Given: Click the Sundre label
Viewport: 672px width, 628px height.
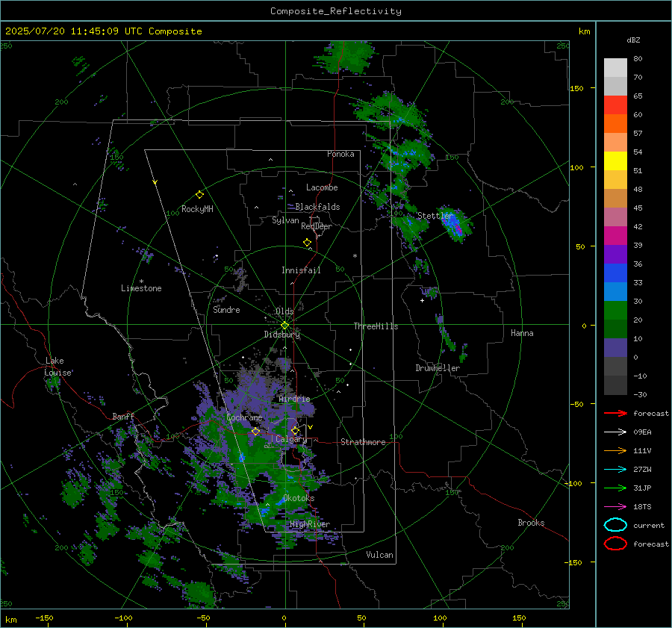Looking at the screenshot, I should (226, 309).
